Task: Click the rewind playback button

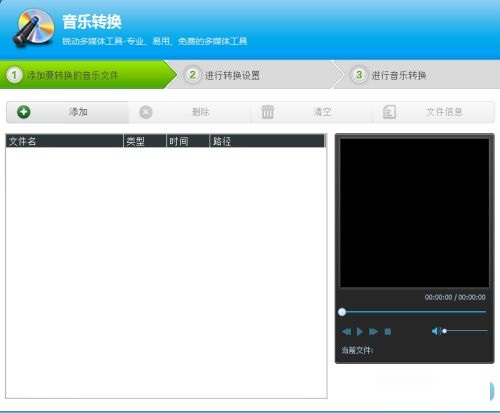Action: click(347, 332)
